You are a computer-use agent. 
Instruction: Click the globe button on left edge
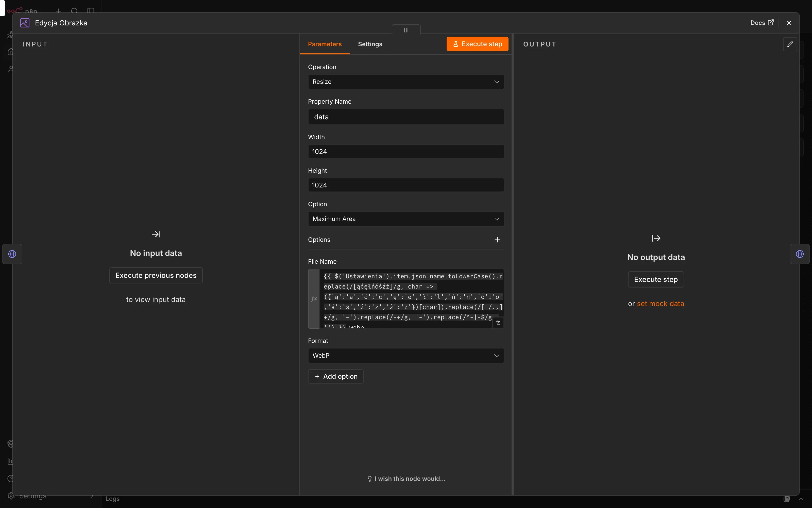[x=12, y=254]
